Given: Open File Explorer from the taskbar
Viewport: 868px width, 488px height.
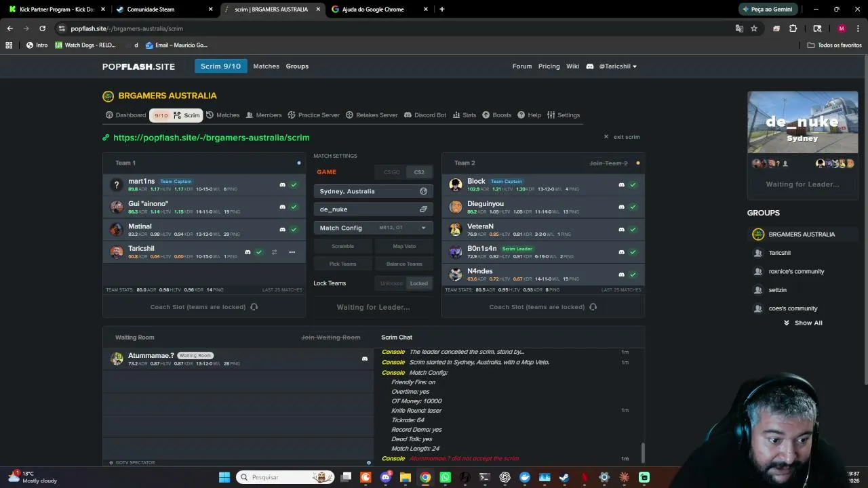Looking at the screenshot, I should point(406,477).
